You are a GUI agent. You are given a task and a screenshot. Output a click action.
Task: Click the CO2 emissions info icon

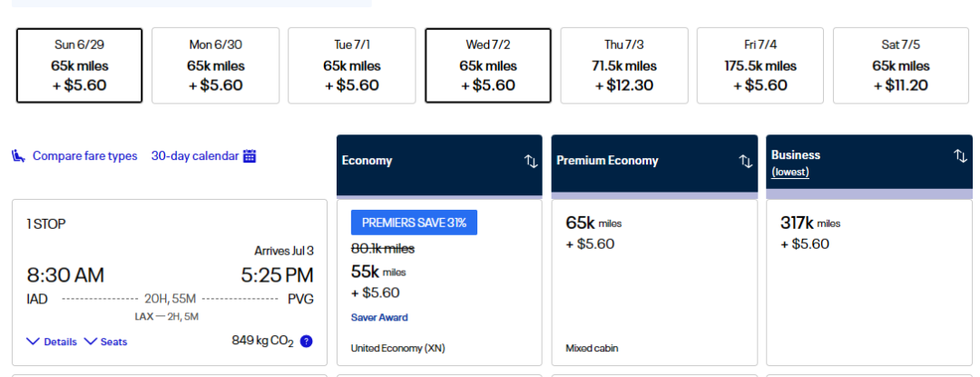tap(307, 342)
